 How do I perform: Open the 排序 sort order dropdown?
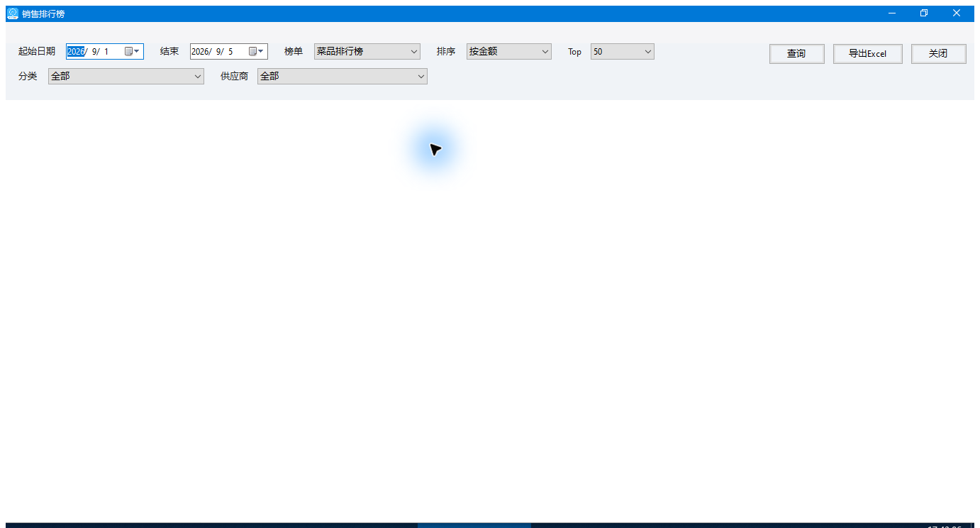pyautogui.click(x=509, y=51)
